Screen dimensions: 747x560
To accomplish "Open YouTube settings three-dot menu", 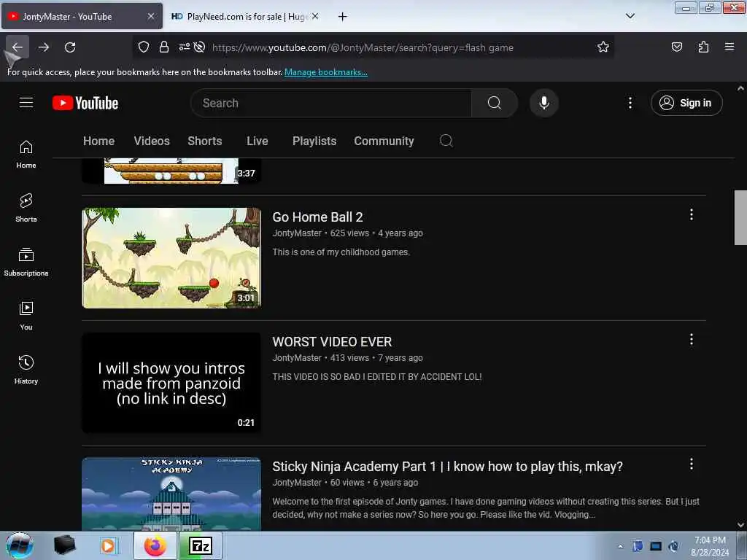I will coord(630,103).
